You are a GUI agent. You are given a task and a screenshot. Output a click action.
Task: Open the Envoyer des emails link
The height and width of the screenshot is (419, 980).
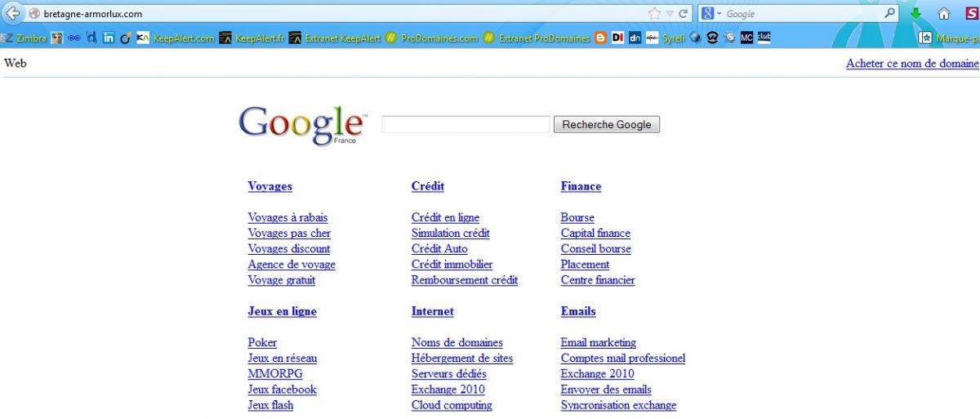[606, 389]
